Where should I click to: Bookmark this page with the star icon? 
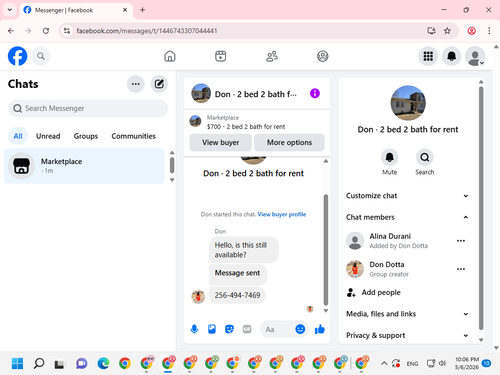coord(447,31)
